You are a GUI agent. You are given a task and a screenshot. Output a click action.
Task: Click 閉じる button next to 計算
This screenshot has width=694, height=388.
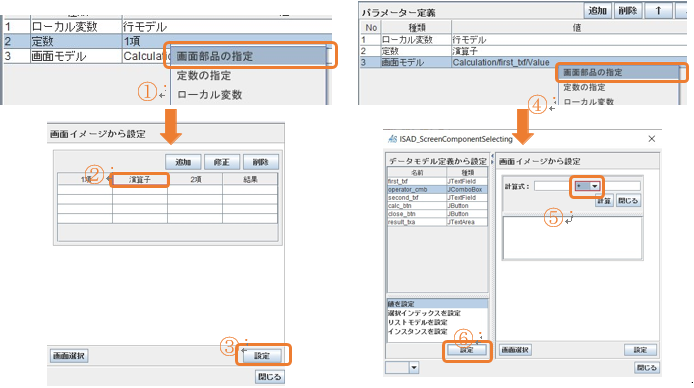point(628,201)
